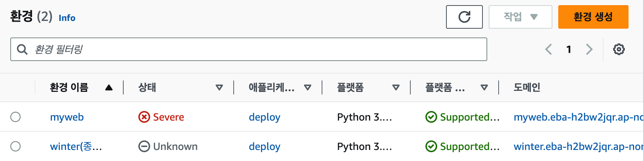Sort by 상태 column arrow
Image resolution: width=644 pixels, height=161 pixels.
point(219,87)
